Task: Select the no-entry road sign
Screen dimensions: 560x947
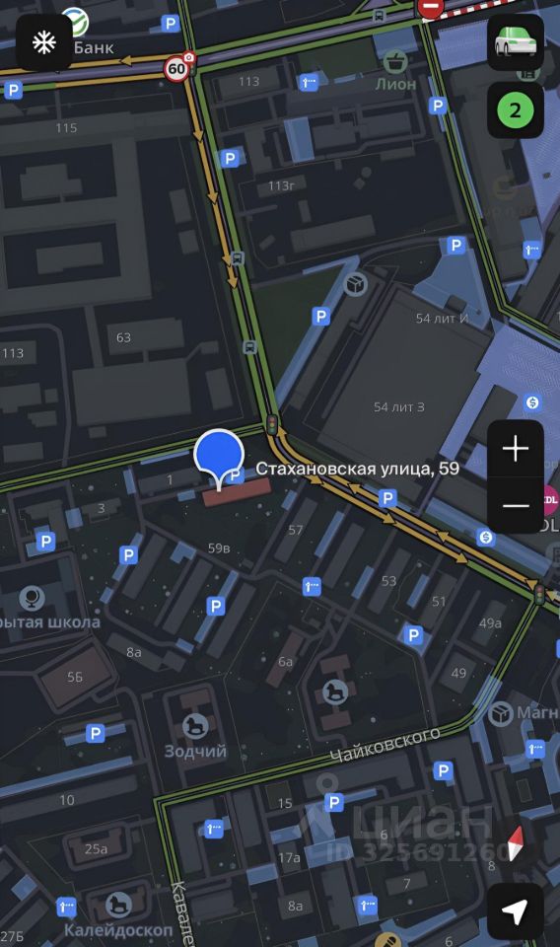Action: click(x=430, y=9)
